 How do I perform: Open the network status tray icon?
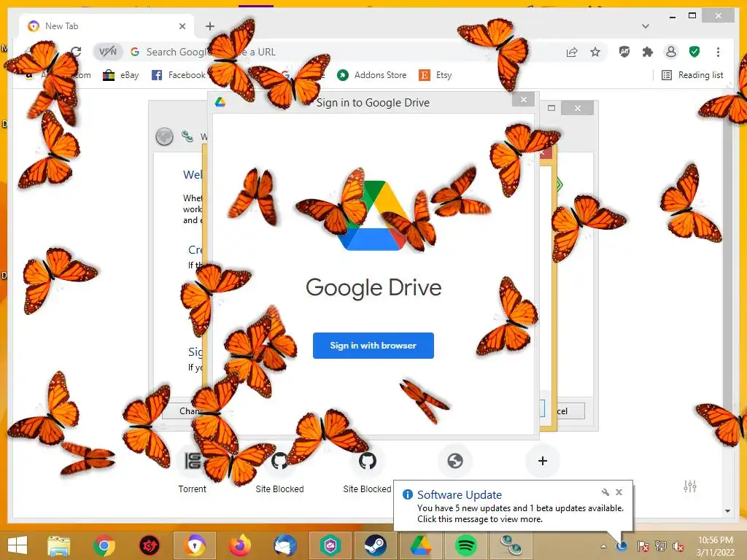pos(661,546)
